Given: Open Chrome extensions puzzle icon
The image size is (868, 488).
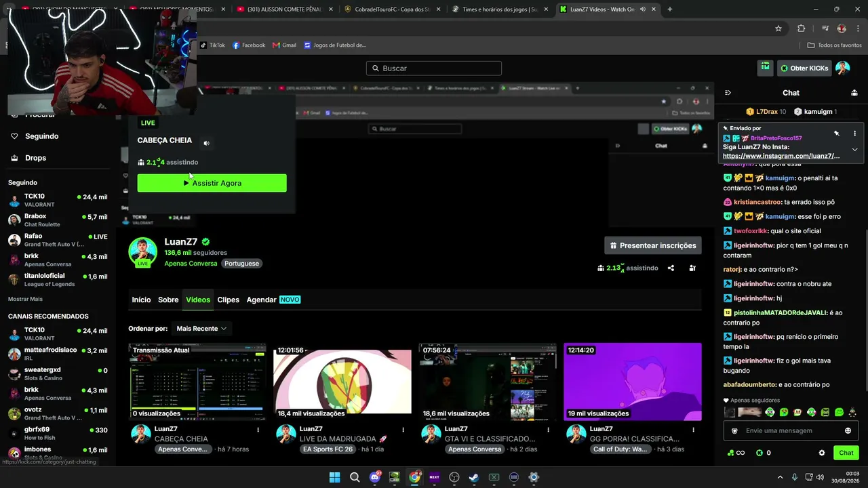Looking at the screenshot, I should tap(802, 28).
